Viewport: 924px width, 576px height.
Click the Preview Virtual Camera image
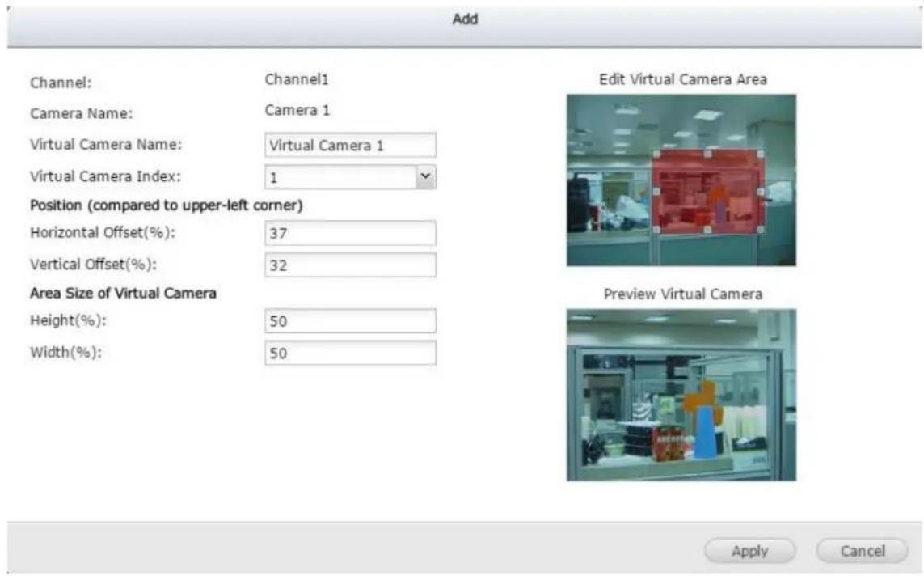pos(681,395)
